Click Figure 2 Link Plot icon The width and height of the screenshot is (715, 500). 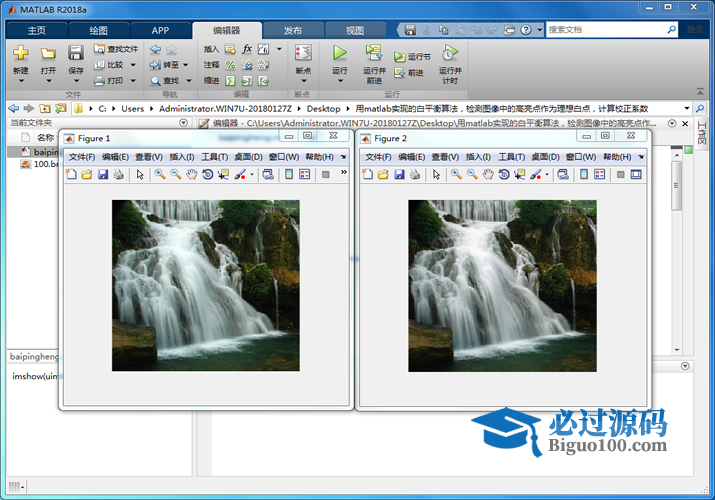click(563, 174)
